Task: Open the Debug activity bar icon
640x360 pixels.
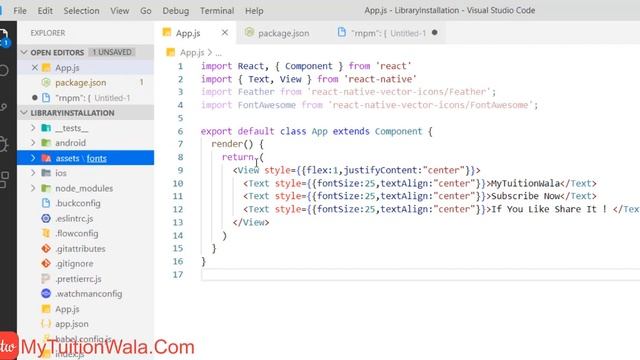Action: click(3, 143)
